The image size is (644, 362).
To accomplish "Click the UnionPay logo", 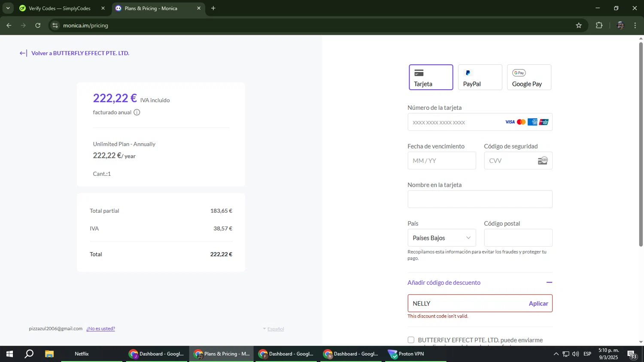I will 544,122.
